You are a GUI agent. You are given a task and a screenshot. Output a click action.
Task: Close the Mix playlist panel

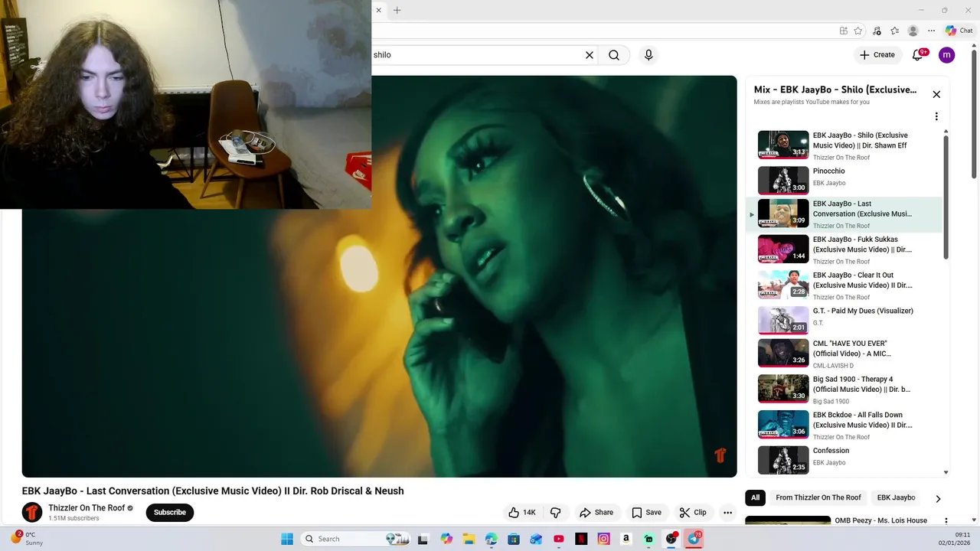click(936, 94)
